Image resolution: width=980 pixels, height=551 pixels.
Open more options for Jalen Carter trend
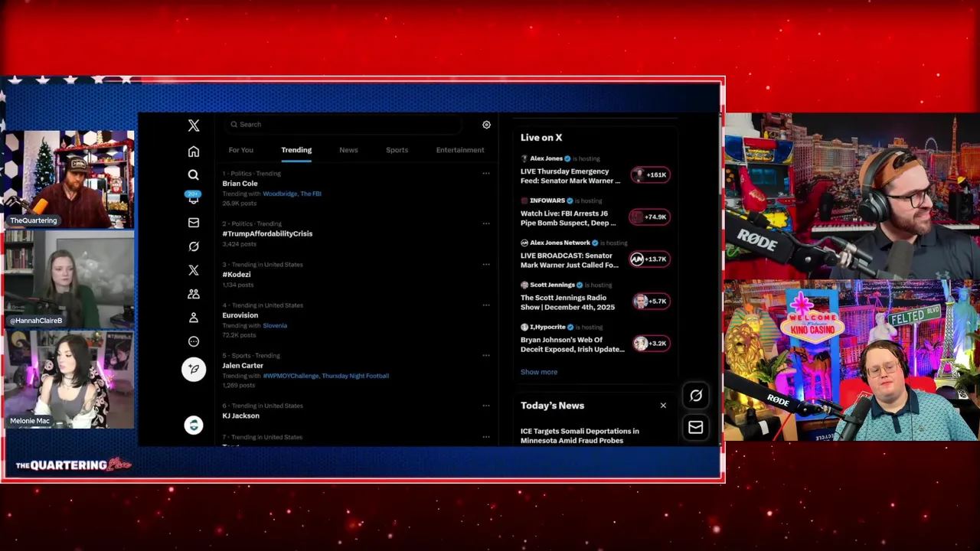(485, 356)
